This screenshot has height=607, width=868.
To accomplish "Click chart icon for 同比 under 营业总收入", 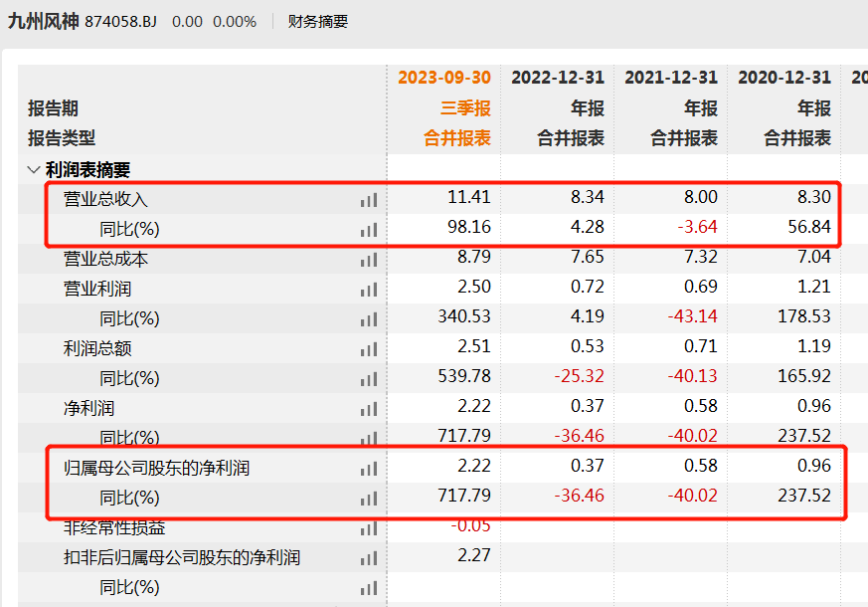I will (369, 230).
